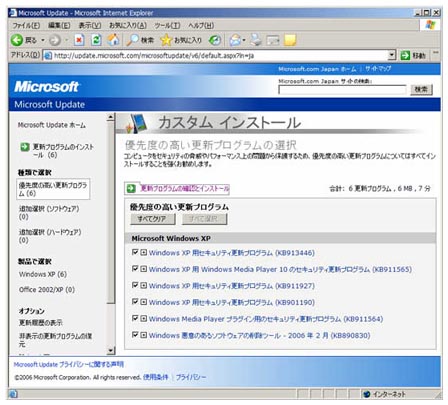Open the お気に入り(A) menu
This screenshot has width=448, height=405.
click(x=128, y=25)
